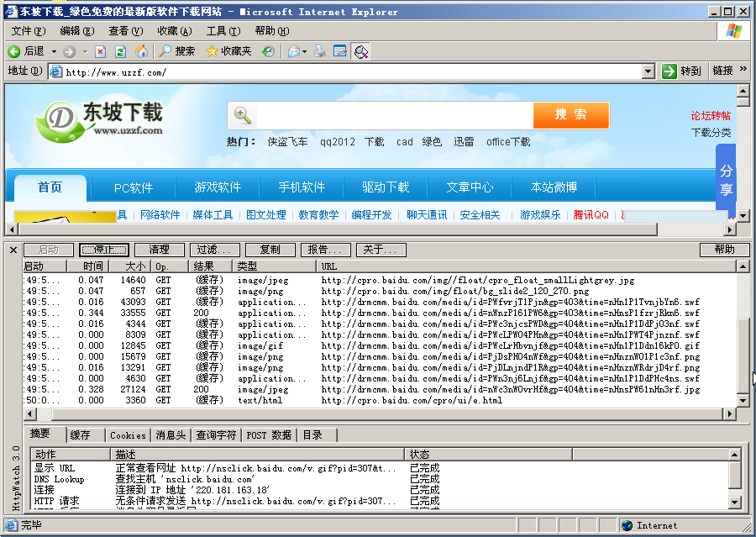Click the 侠盗飞车 hot keyword link
The image size is (756, 537).
coord(287,142)
